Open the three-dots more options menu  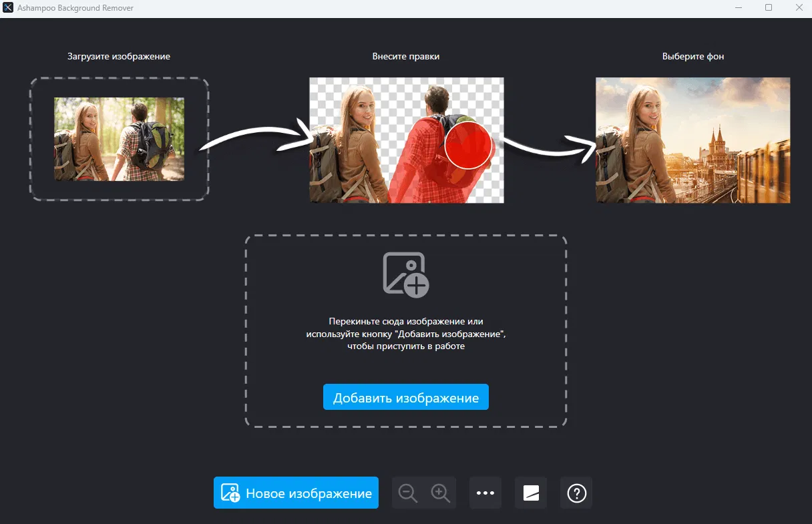click(485, 493)
